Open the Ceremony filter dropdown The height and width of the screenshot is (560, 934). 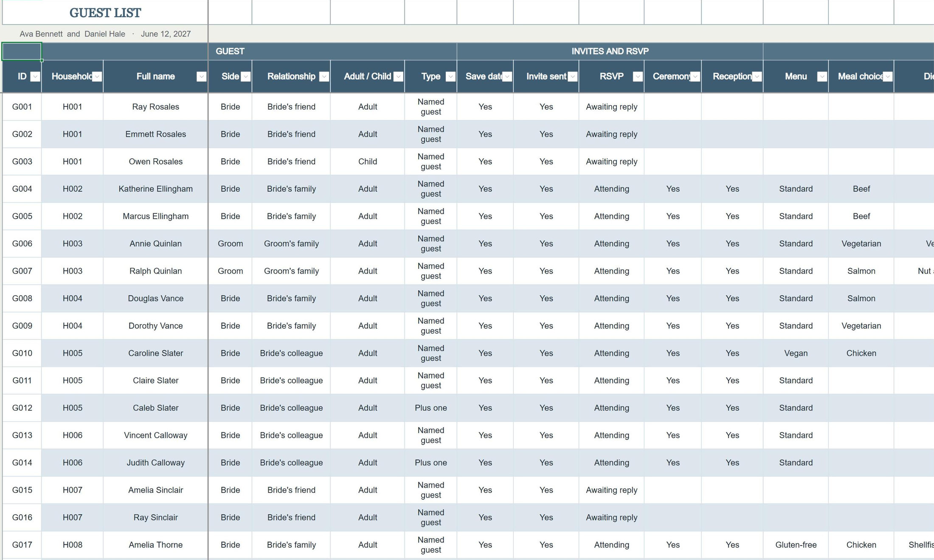(x=695, y=76)
